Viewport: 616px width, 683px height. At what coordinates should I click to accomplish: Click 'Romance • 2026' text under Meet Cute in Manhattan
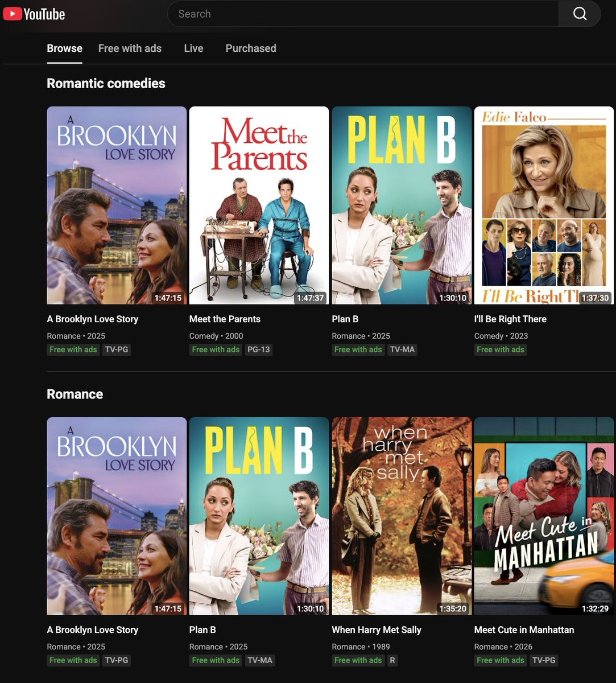tap(503, 647)
